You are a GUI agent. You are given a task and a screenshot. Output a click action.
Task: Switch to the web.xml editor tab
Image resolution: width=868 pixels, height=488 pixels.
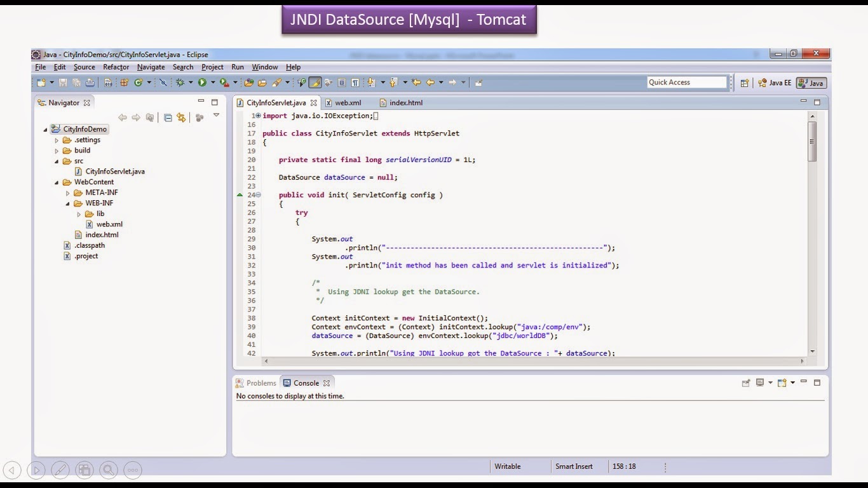tap(343, 102)
